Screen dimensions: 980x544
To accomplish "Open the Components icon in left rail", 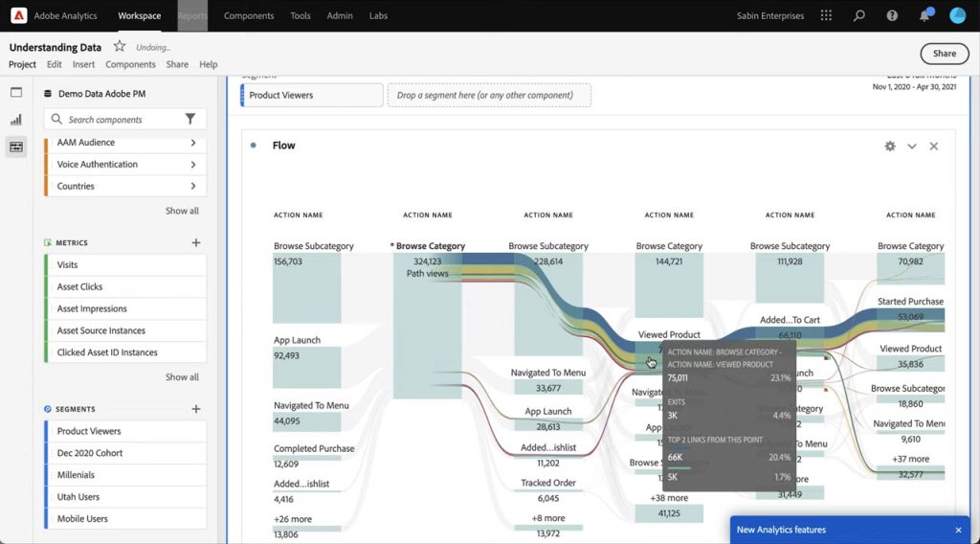I will coord(16,147).
